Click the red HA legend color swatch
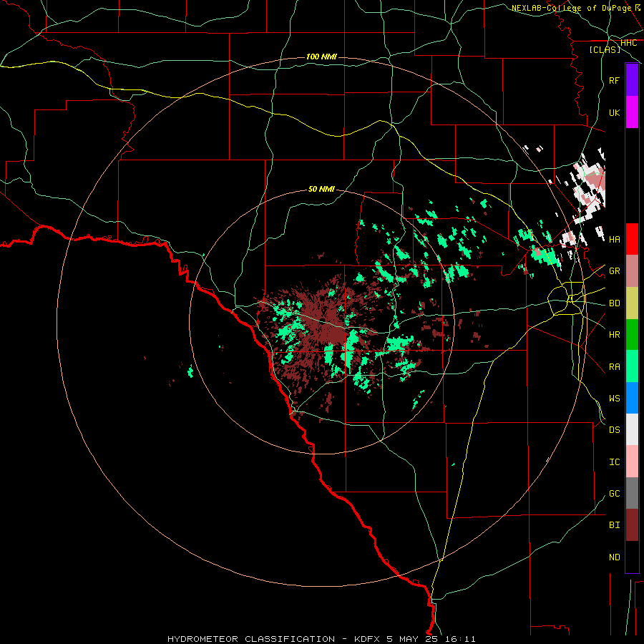Screen dimensions: 644x644 [632, 239]
